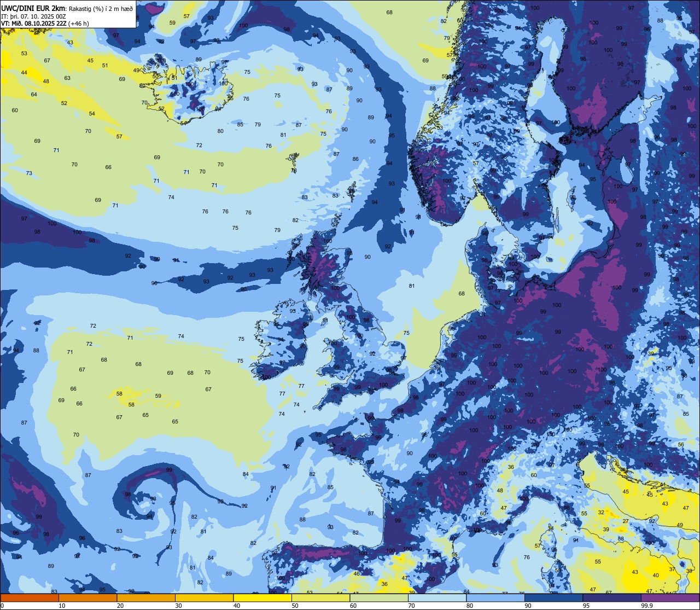Select the medium blue 80–90 legend swatch
Image resolution: width=700 pixels, height=610 pixels.
[x=495, y=597]
